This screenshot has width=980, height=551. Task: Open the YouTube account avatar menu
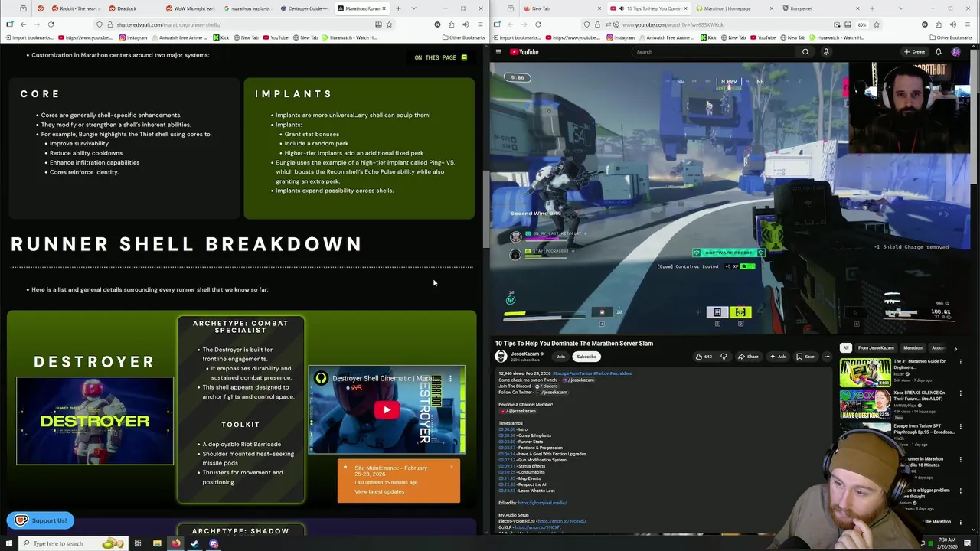tap(956, 52)
